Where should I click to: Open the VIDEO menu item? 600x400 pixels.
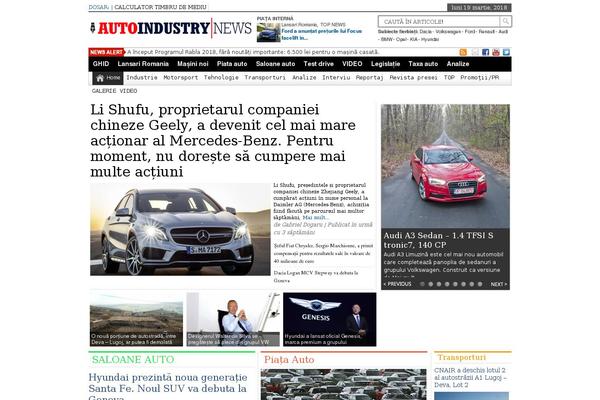352,64
